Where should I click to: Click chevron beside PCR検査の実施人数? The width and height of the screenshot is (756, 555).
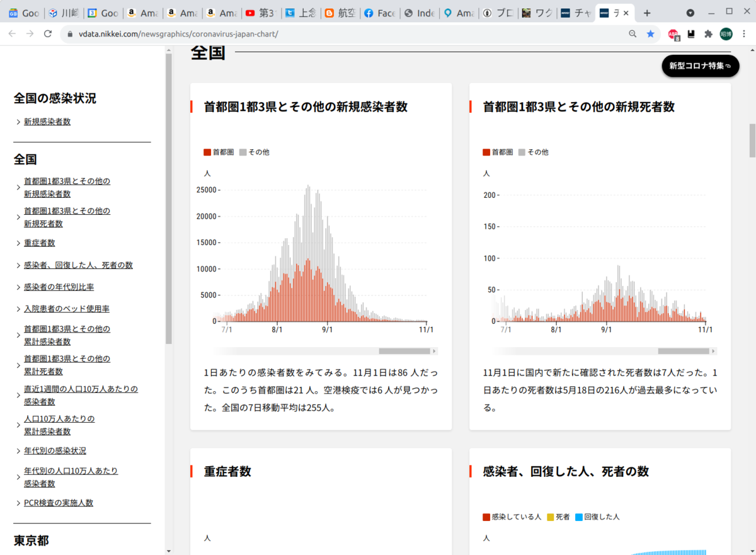click(x=18, y=503)
